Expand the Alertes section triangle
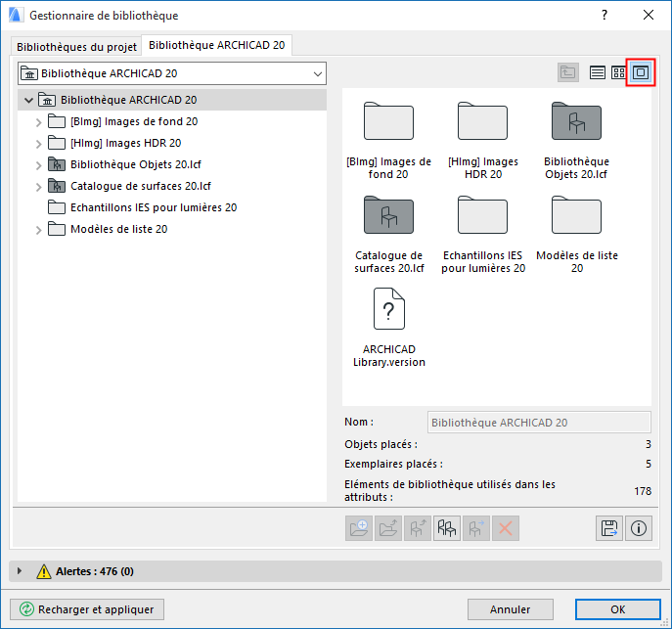This screenshot has height=629, width=672. (x=20, y=571)
